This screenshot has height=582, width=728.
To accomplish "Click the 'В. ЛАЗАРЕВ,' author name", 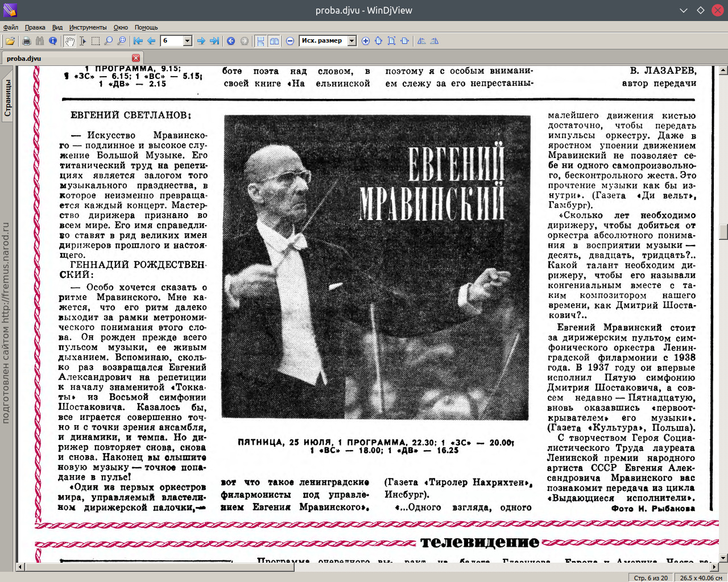I will coord(663,71).
